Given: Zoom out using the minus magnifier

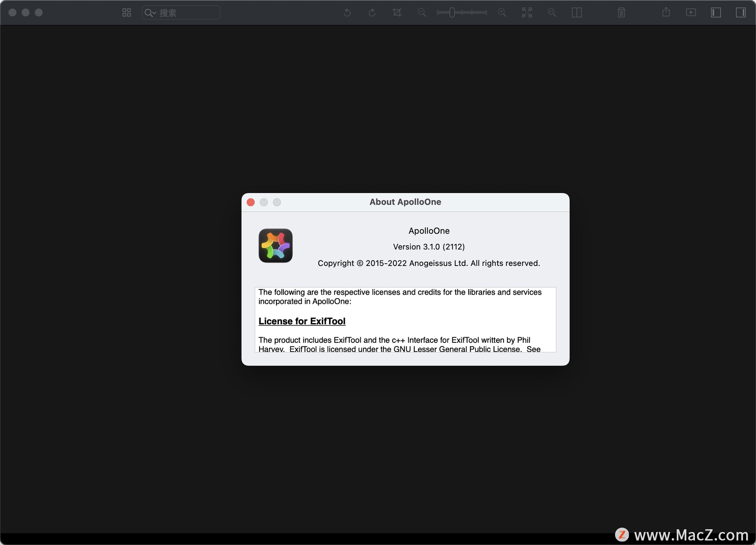Looking at the screenshot, I should tap(422, 13).
